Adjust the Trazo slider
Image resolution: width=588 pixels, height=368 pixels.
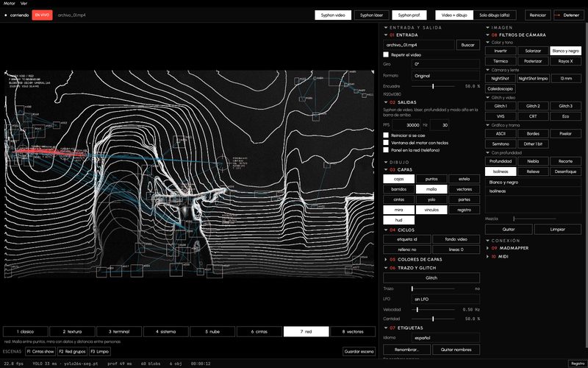[433, 289]
